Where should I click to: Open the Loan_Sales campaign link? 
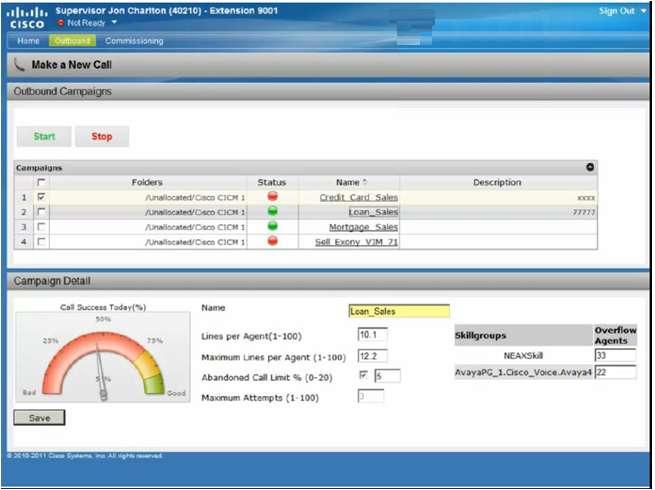tap(373, 212)
